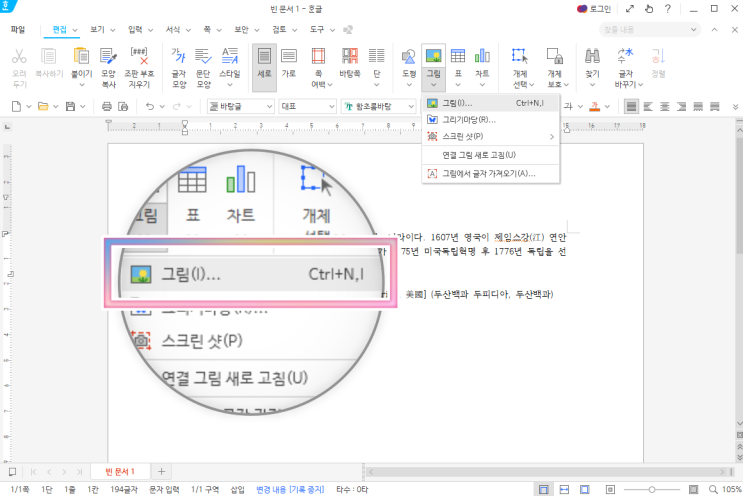This screenshot has width=743, height=496.
Task: Choose 그림(I)... menu entry
Action: pyautogui.click(x=490, y=103)
